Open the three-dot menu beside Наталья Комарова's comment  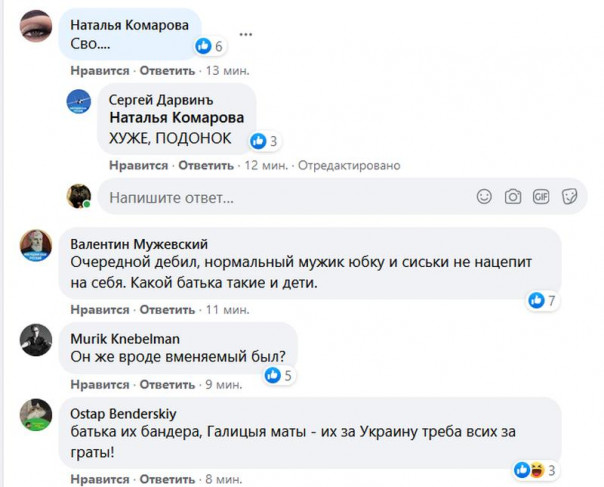(245, 34)
